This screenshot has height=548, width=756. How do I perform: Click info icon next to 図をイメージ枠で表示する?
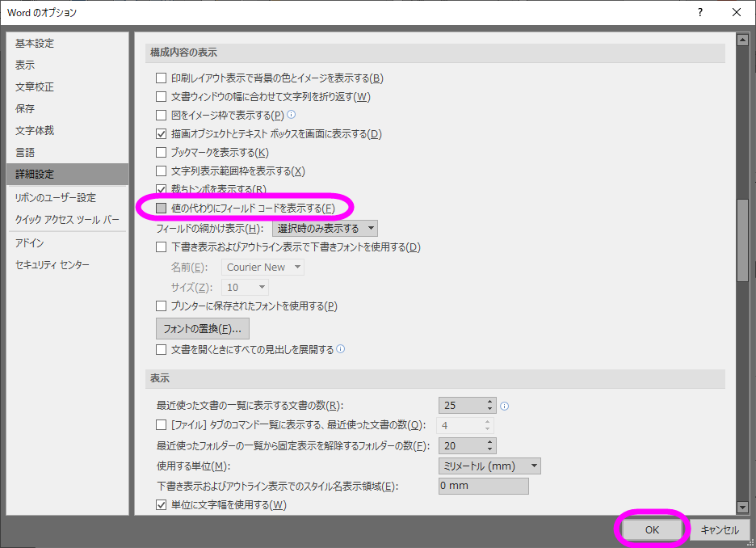[292, 115]
